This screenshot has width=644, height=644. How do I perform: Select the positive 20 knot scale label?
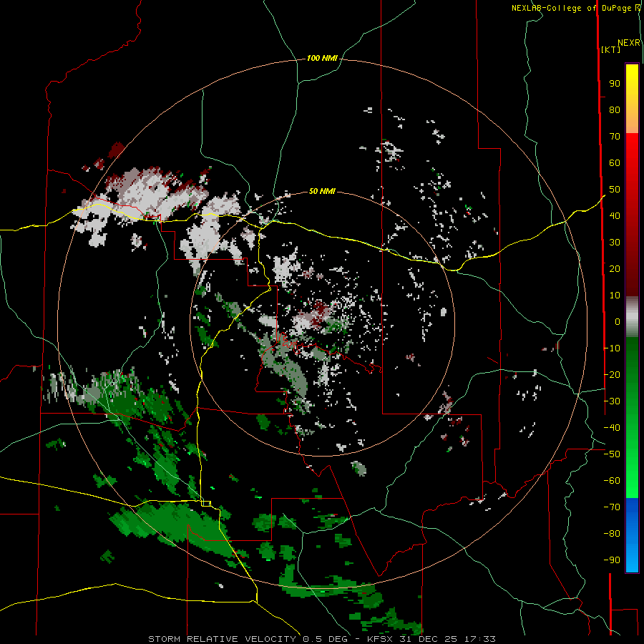615,269
